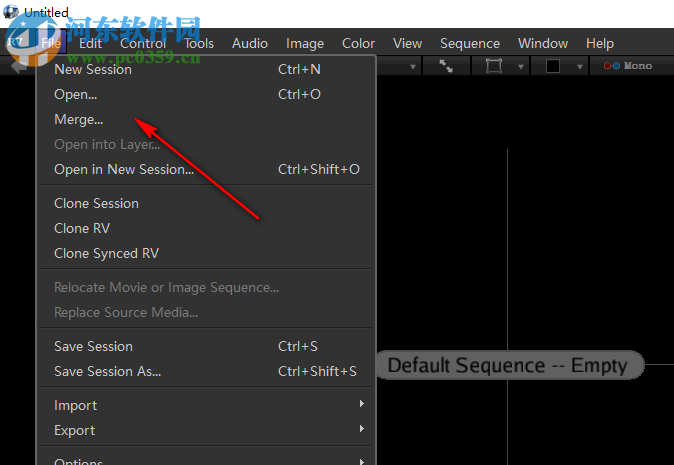Choose Clone Synced RV
674x465 pixels.
pyautogui.click(x=206, y=253)
